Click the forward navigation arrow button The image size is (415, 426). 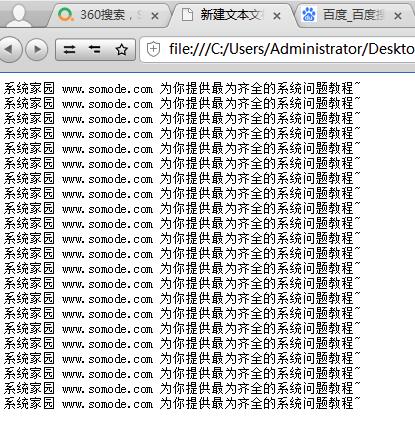pos(37,49)
